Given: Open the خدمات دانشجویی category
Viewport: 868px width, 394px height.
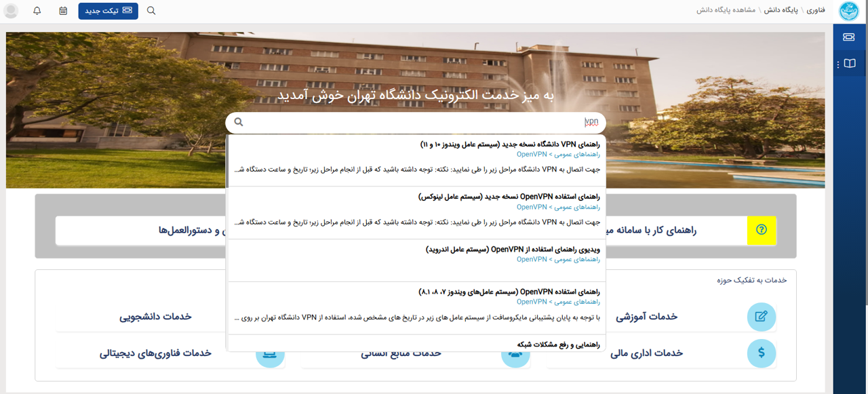Looking at the screenshot, I should (x=155, y=317).
